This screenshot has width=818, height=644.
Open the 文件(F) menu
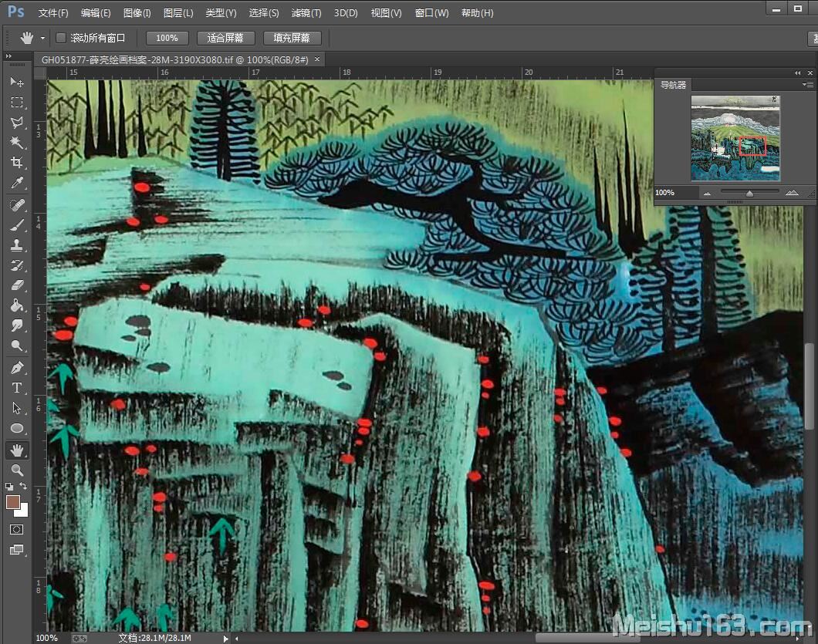point(53,12)
